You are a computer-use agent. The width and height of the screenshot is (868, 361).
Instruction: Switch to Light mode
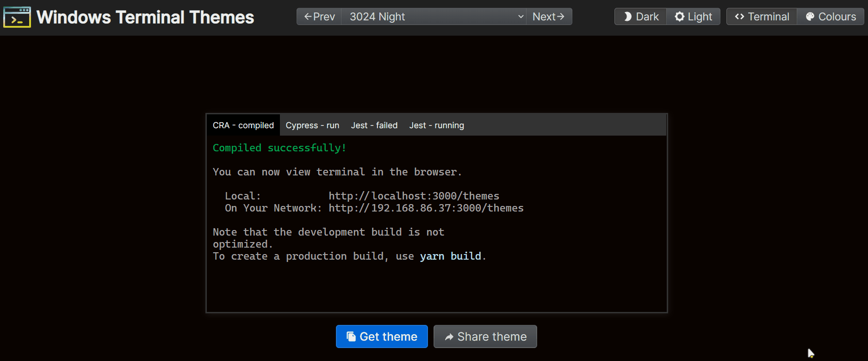(x=693, y=17)
